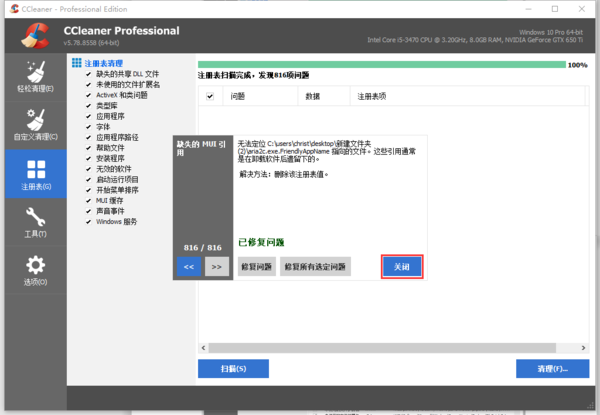Uncheck 缺失的共享 DLL 文件 option
Image resolution: width=600 pixels, height=415 pixels.
tap(88, 74)
